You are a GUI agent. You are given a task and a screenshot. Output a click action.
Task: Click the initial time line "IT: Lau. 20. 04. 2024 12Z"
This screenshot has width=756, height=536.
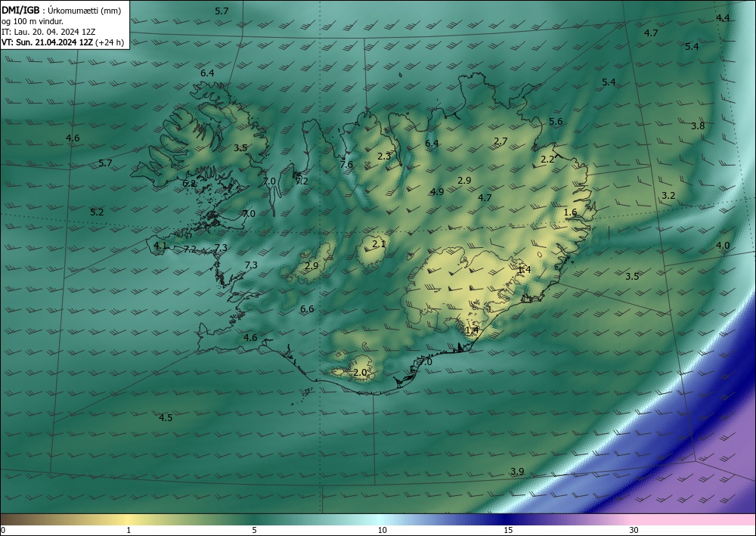(x=48, y=32)
